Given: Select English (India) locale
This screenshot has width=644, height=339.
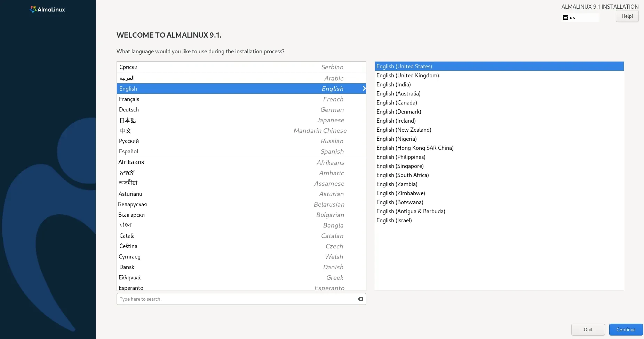Looking at the screenshot, I should [x=393, y=85].
